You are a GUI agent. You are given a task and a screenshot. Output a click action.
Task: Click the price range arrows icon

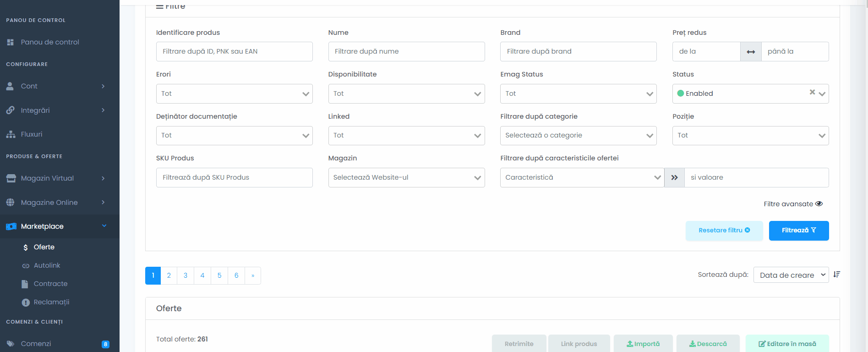click(751, 52)
